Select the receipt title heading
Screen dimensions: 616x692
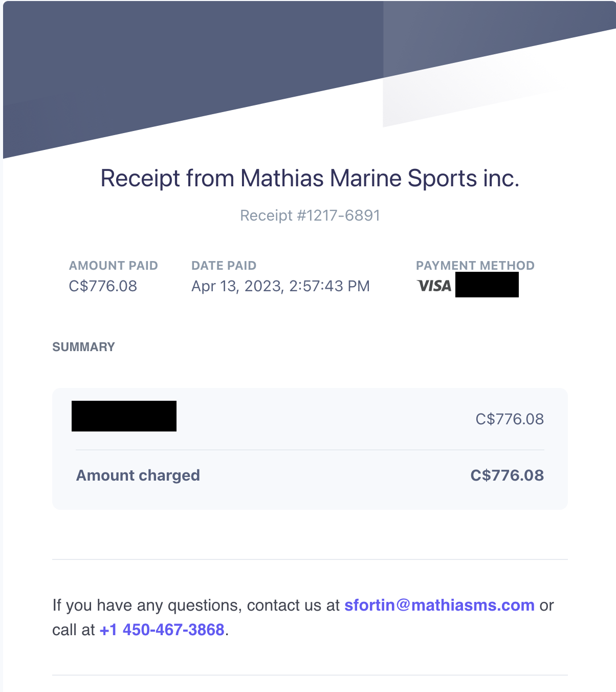310,178
